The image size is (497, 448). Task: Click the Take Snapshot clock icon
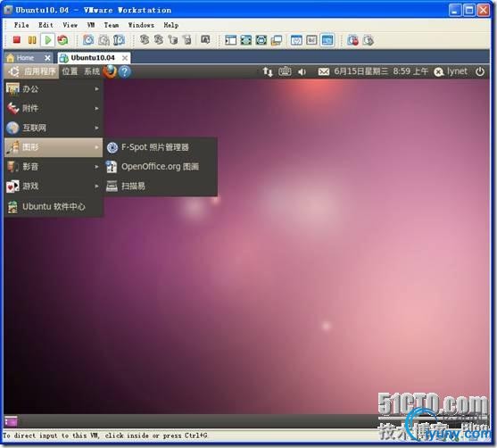pyautogui.click(x=88, y=40)
